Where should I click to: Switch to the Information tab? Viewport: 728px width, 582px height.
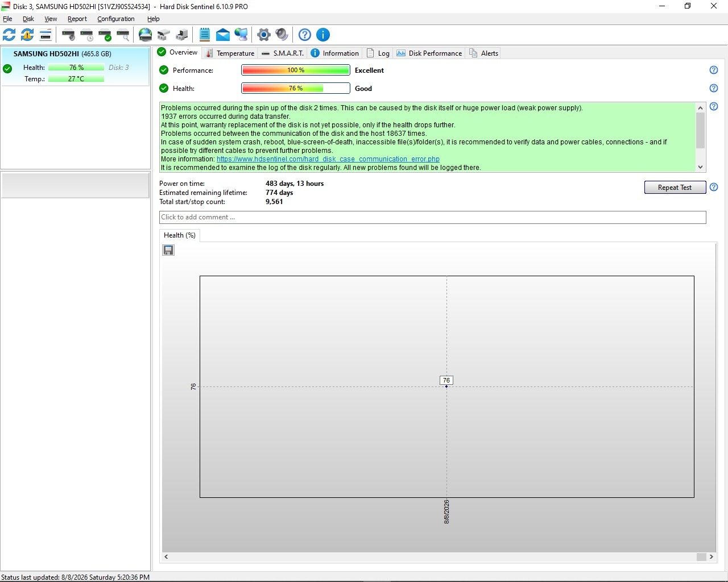pyautogui.click(x=335, y=53)
